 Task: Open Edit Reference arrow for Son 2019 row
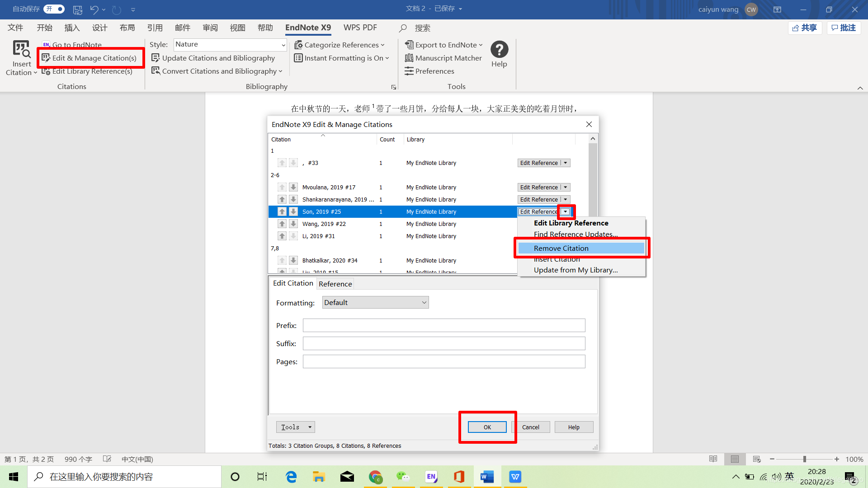coord(565,211)
